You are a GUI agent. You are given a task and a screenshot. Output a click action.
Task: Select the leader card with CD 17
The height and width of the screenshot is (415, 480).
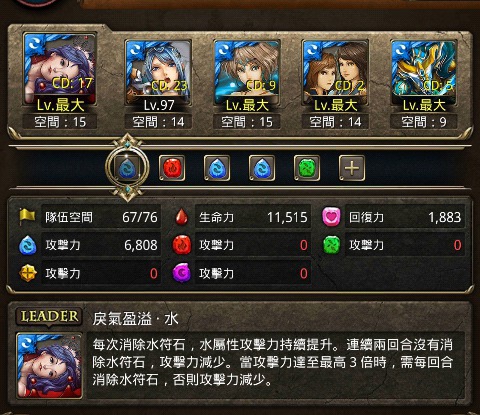tap(60, 69)
